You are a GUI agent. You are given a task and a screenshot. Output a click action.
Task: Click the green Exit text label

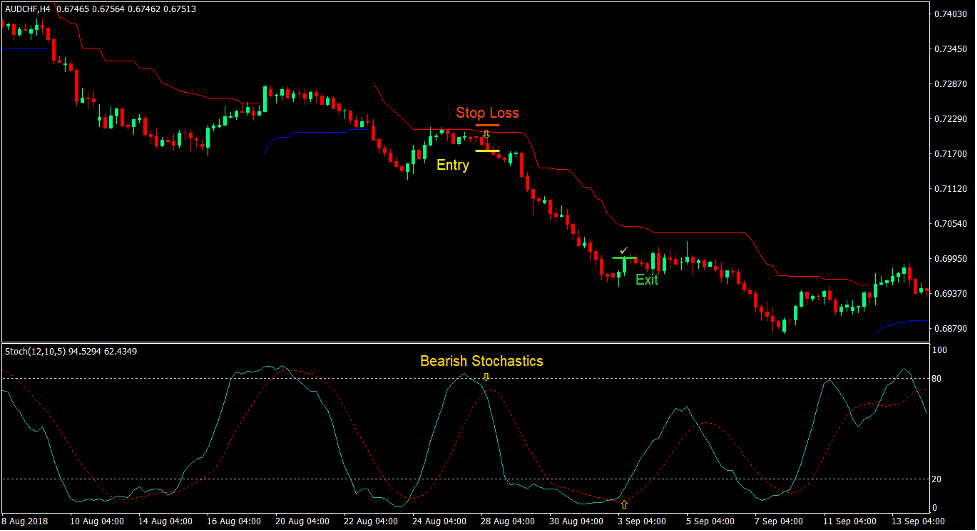[x=647, y=280]
